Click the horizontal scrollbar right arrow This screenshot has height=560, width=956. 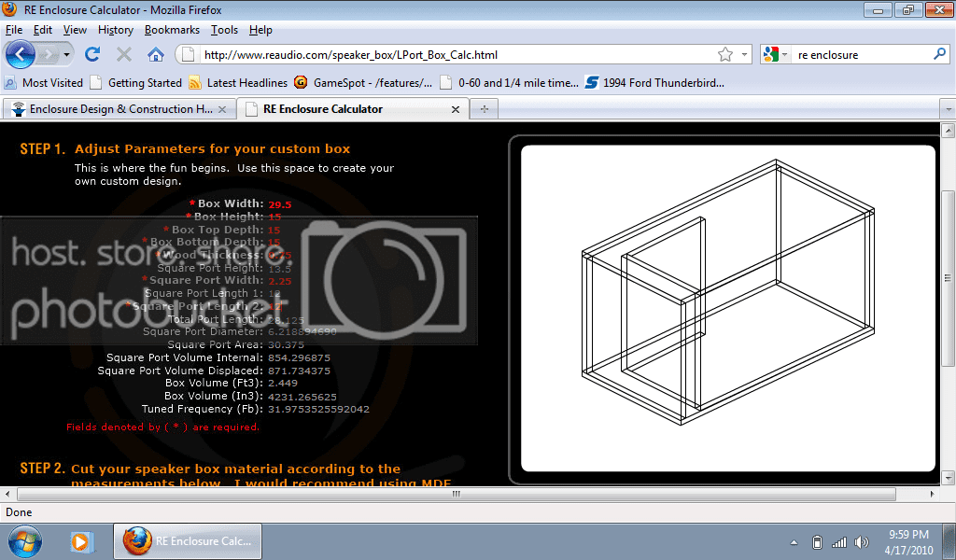[933, 494]
